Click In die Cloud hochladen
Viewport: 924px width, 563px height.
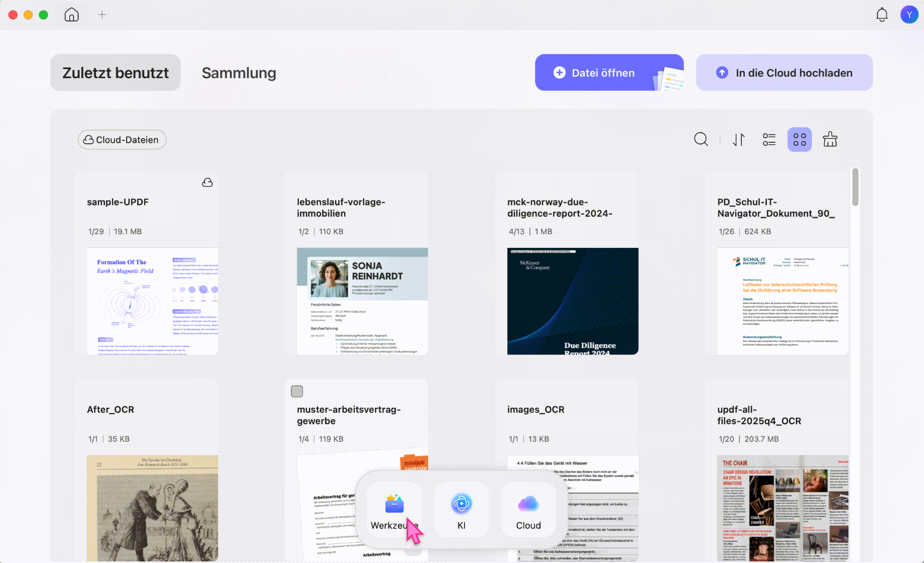pyautogui.click(x=784, y=73)
